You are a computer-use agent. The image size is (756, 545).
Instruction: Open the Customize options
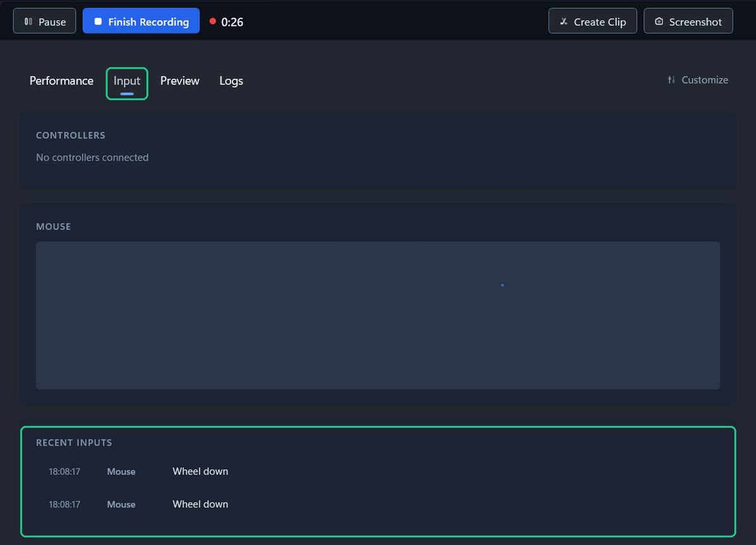[x=698, y=80]
